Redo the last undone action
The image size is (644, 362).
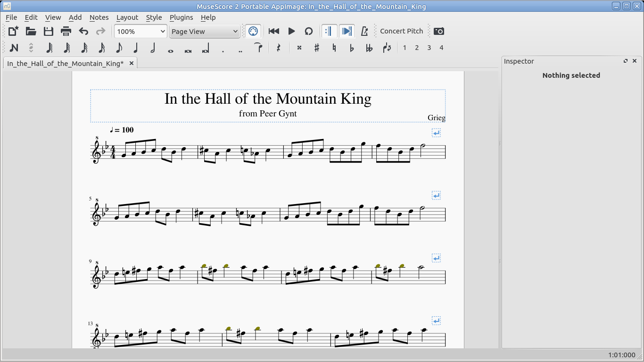click(x=100, y=31)
